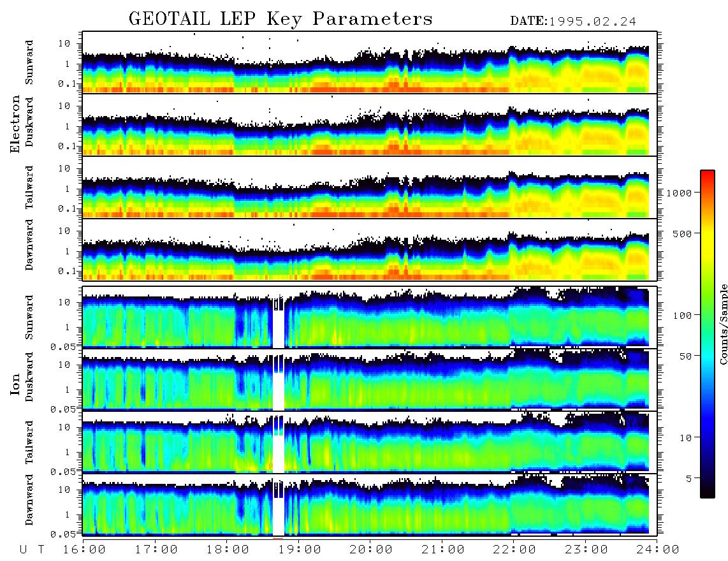Image resolution: width=728 pixels, height=561 pixels.
Task: Select the Electron "Sunward" panel label
Action: (x=29, y=62)
